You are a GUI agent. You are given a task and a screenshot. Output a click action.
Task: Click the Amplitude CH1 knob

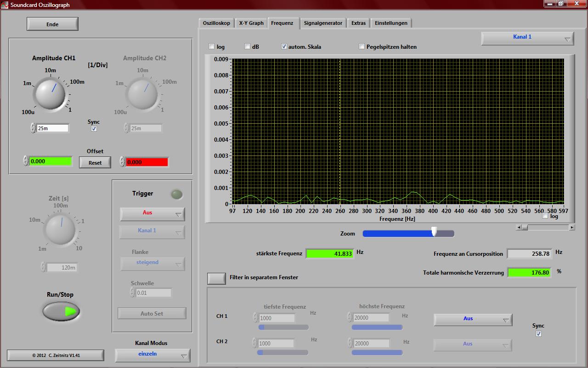tap(50, 92)
